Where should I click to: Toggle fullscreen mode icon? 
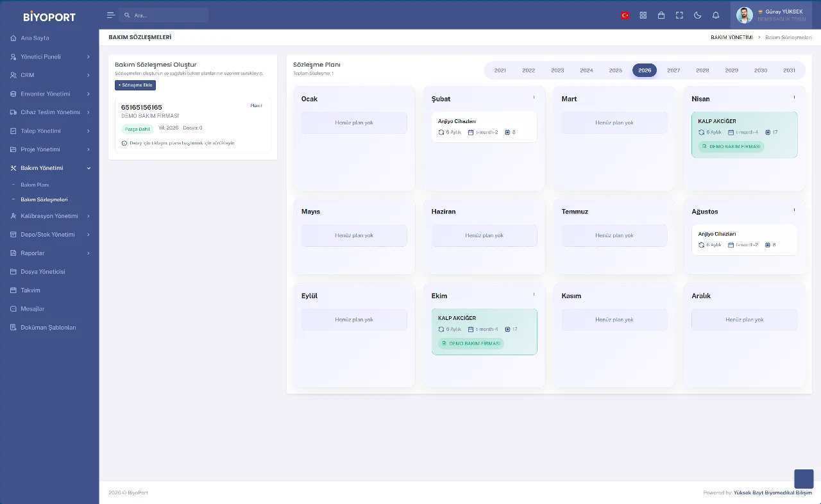coord(679,15)
